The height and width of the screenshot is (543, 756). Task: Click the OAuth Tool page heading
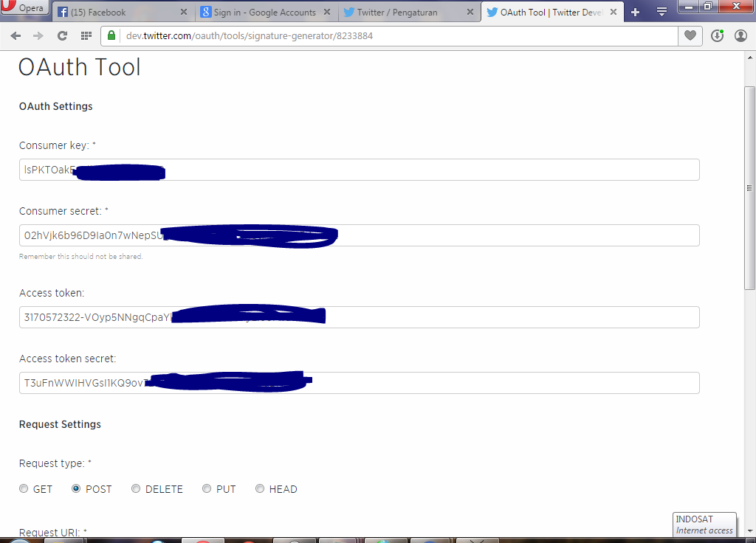tap(80, 67)
